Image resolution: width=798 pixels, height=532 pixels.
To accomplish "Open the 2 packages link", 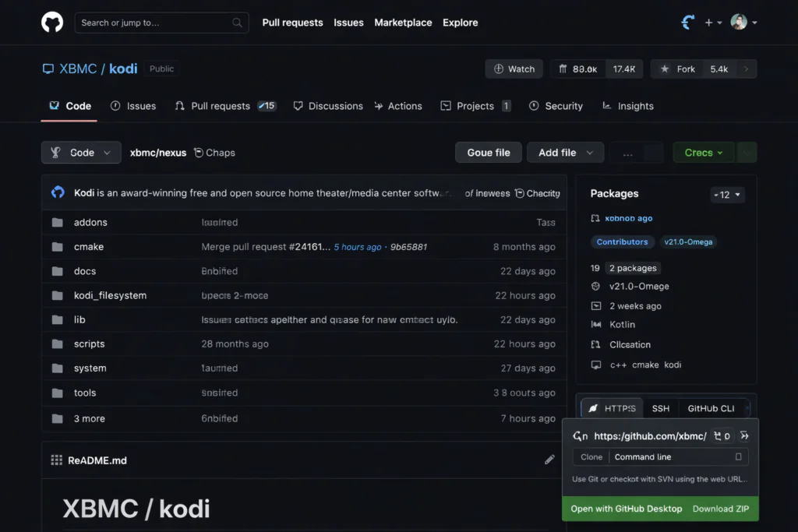I will coord(633,268).
